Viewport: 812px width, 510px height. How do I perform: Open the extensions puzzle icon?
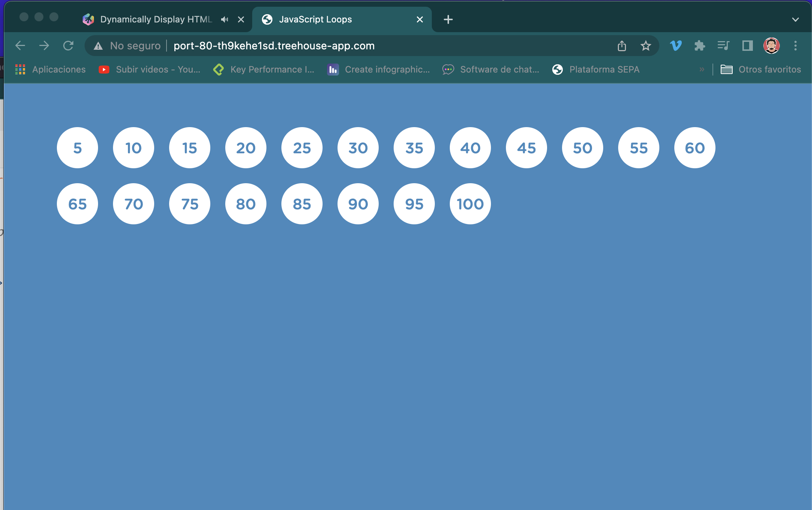click(699, 46)
